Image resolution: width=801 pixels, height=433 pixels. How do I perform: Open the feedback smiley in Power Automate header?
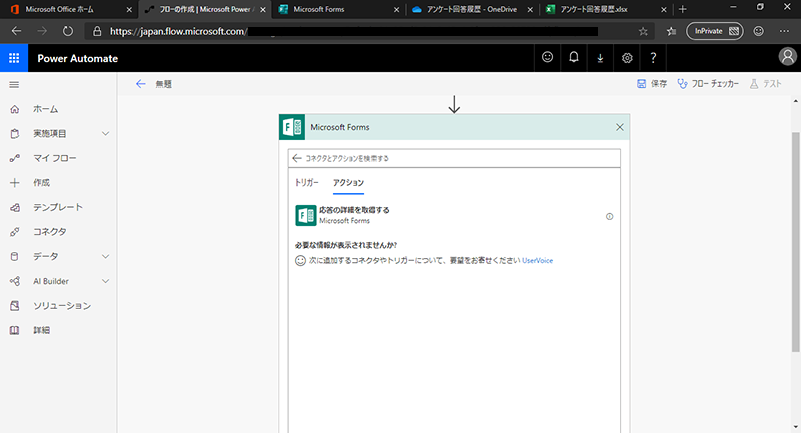tap(547, 58)
